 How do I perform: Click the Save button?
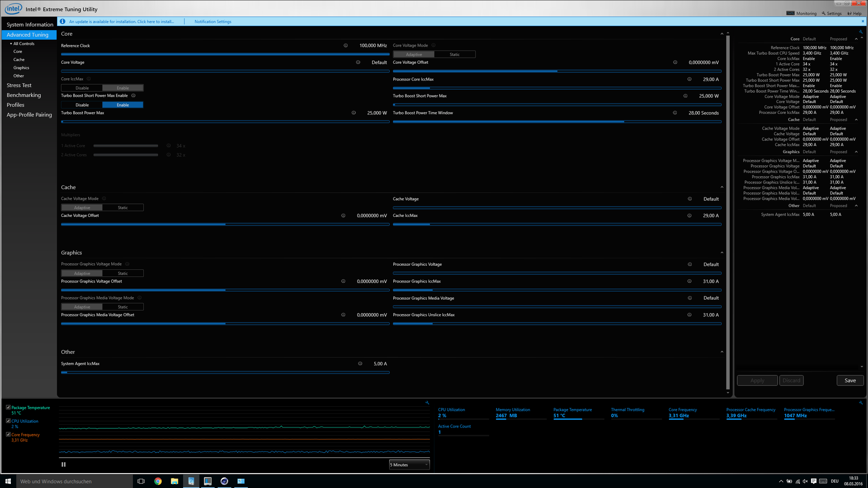[850, 380]
